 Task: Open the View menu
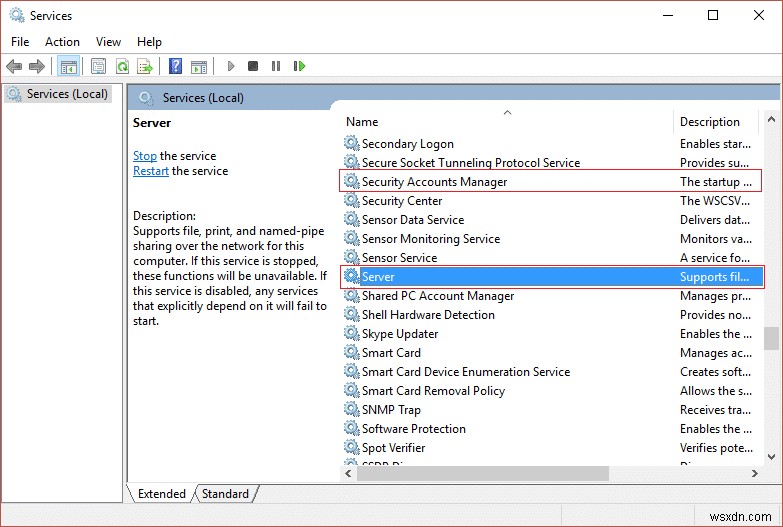coord(108,42)
